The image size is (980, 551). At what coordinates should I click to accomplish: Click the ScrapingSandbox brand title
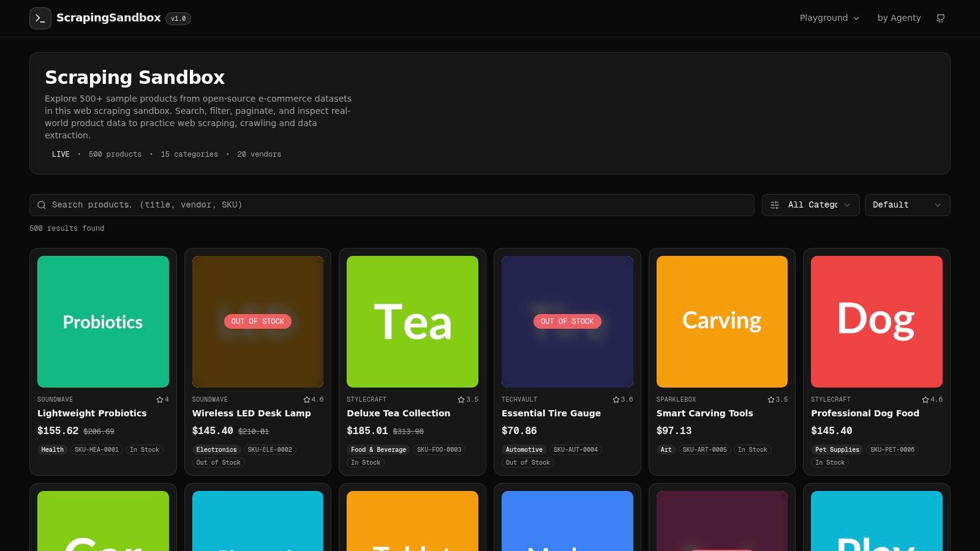(x=108, y=18)
